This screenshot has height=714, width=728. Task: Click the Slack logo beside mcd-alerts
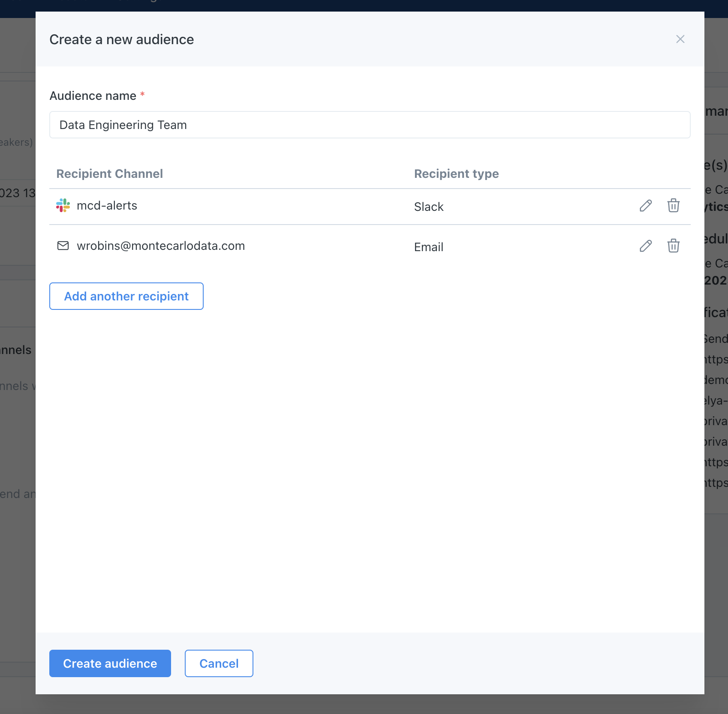click(63, 205)
